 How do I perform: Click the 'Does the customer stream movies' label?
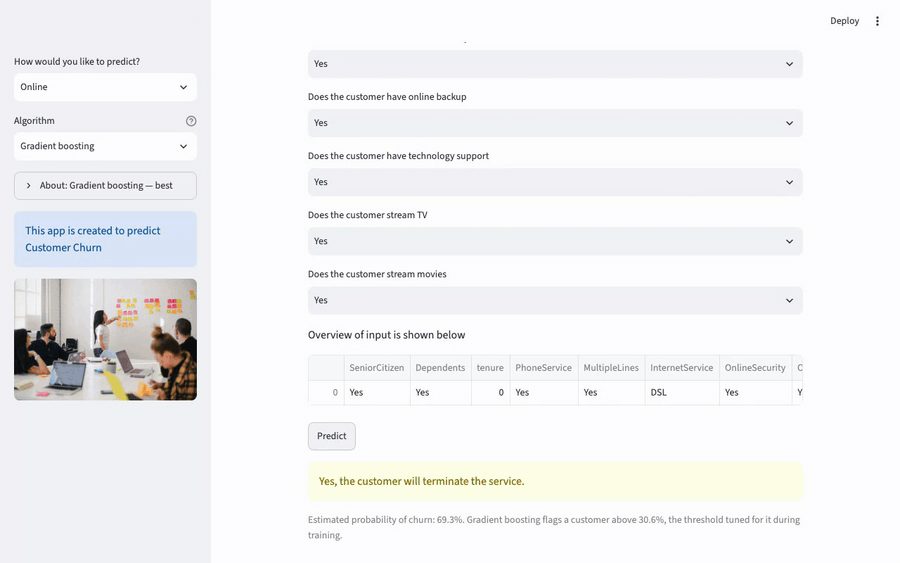(377, 274)
